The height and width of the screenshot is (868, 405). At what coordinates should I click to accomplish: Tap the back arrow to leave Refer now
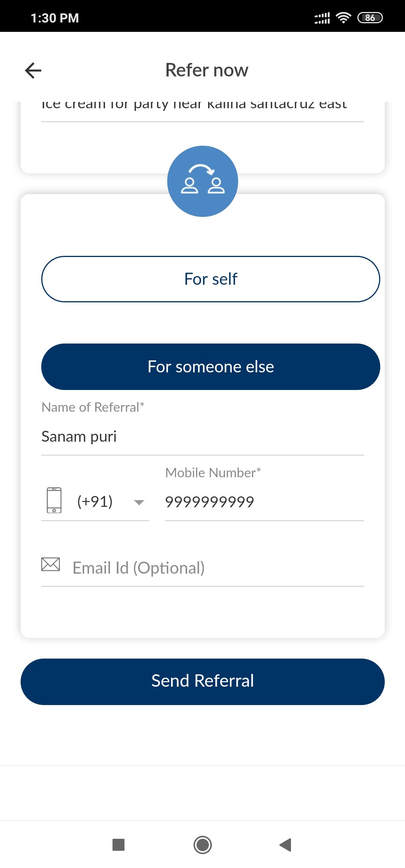click(33, 70)
